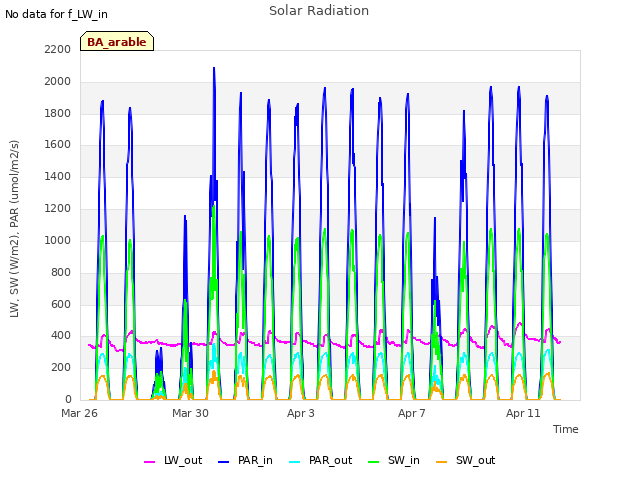Click the Mar 30 x-axis tick label
640x480 pixels.
[x=190, y=413]
